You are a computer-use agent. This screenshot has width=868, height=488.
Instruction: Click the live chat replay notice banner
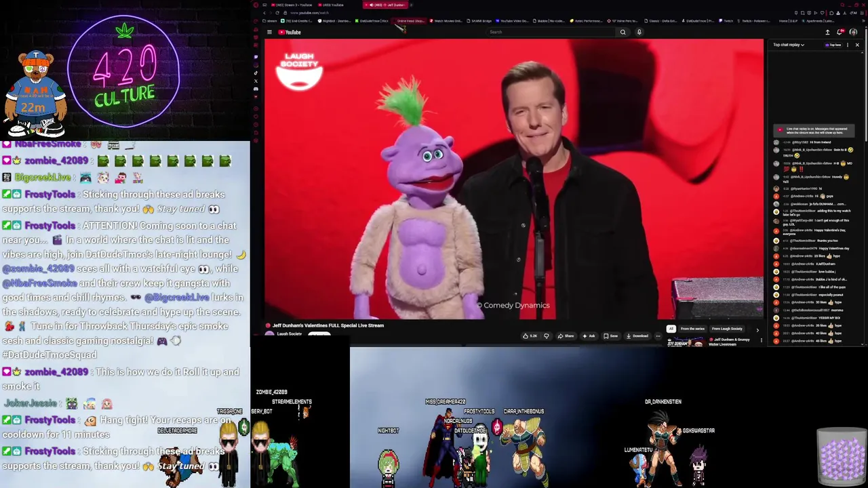click(813, 130)
